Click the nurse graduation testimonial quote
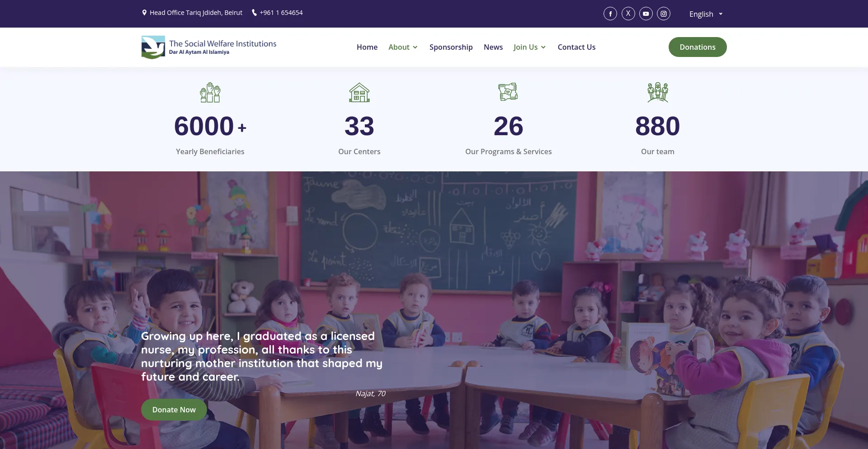Screen dimensions: 868x449 click(x=262, y=356)
